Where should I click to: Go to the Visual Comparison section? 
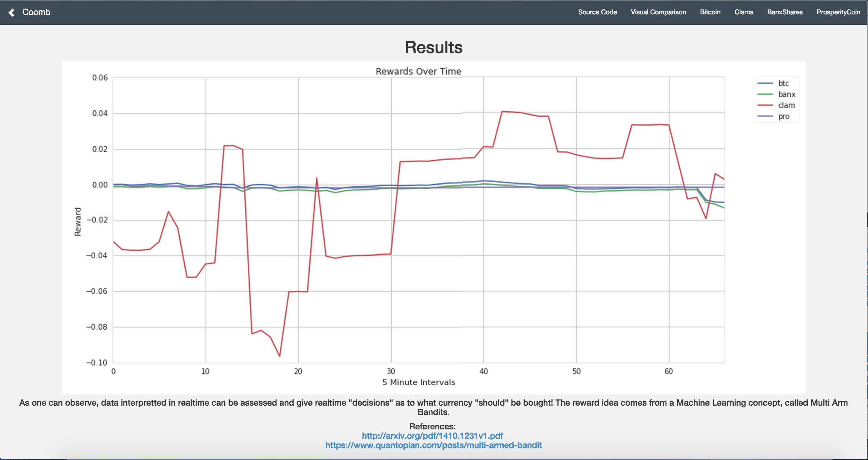click(x=658, y=12)
